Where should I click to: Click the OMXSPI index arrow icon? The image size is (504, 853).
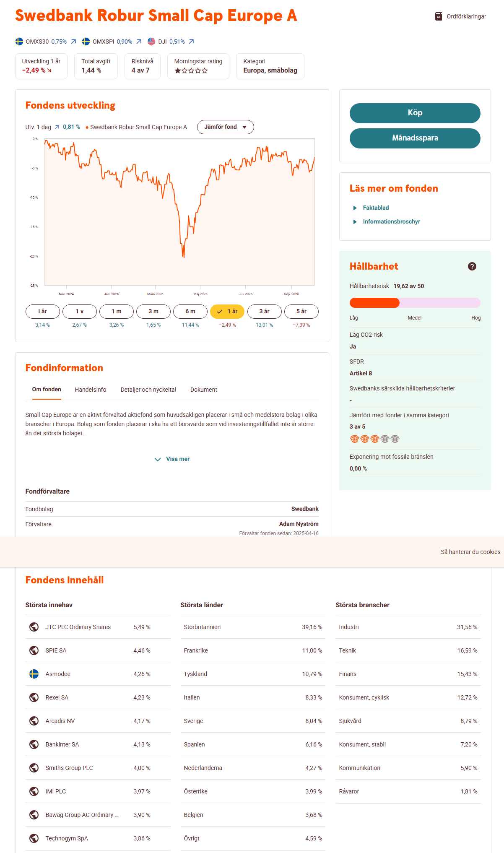139,42
